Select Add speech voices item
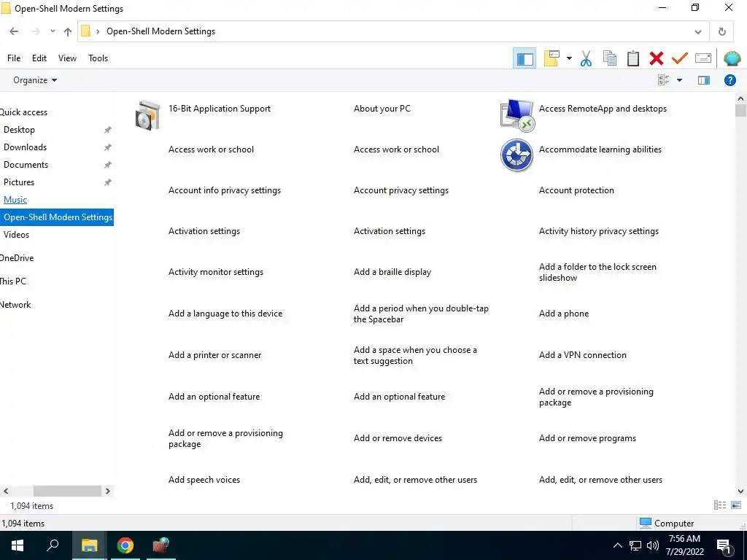 204,480
